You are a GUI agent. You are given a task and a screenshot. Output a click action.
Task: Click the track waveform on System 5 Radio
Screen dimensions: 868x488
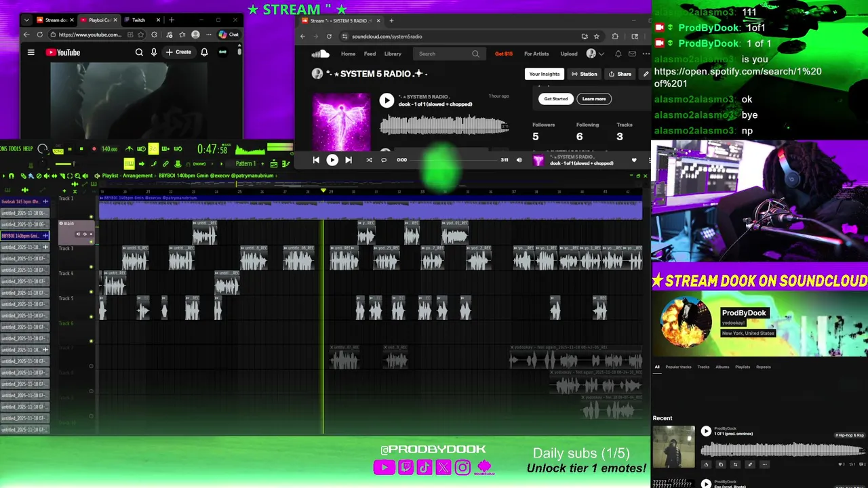tap(444, 125)
